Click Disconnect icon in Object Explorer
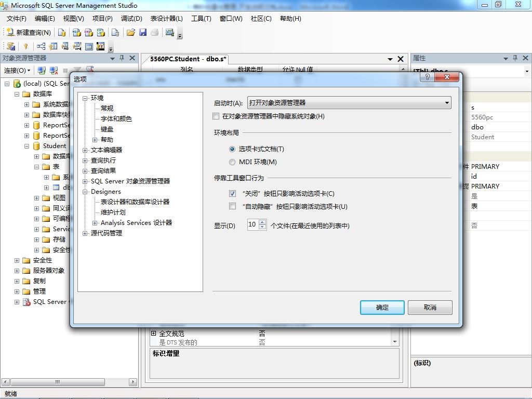This screenshot has height=399, width=532. click(x=54, y=71)
